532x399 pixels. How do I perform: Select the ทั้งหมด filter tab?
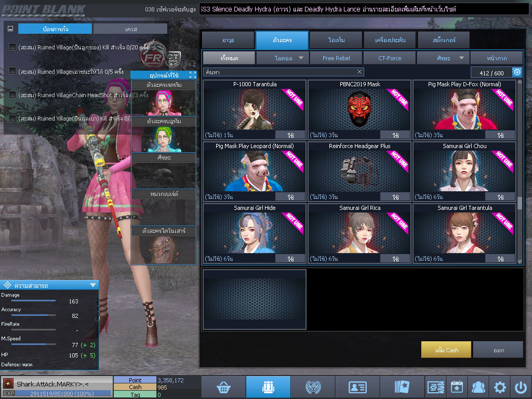point(229,58)
